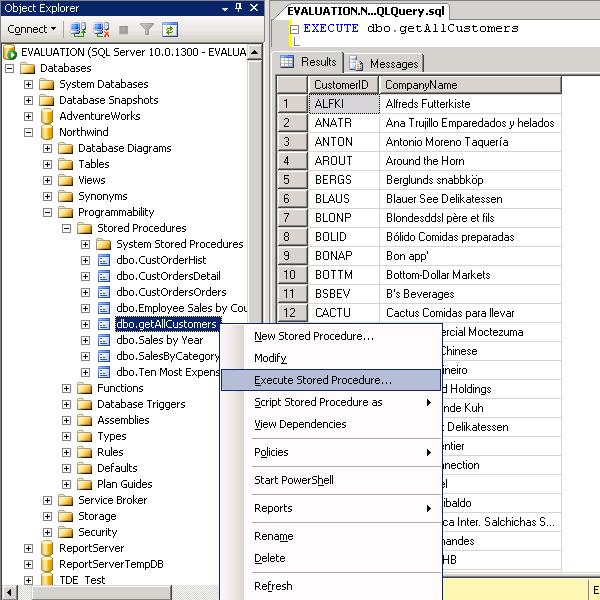Click the horizontal scrollbar left arrow
The width and height of the screenshot is (600, 600).
click(x=9, y=593)
